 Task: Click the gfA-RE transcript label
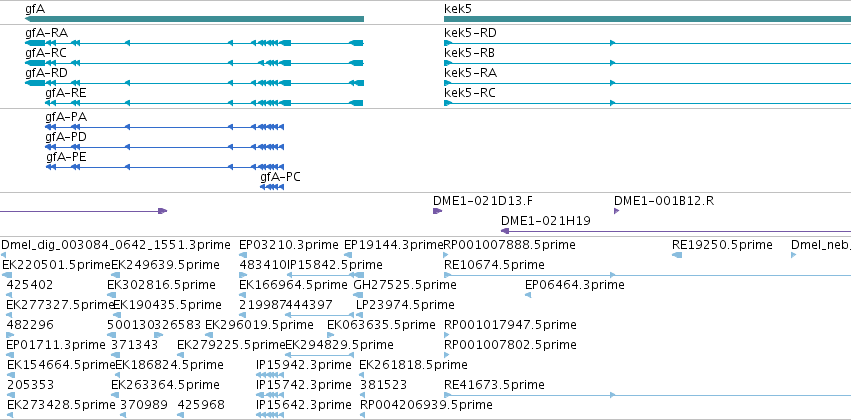coord(66,93)
